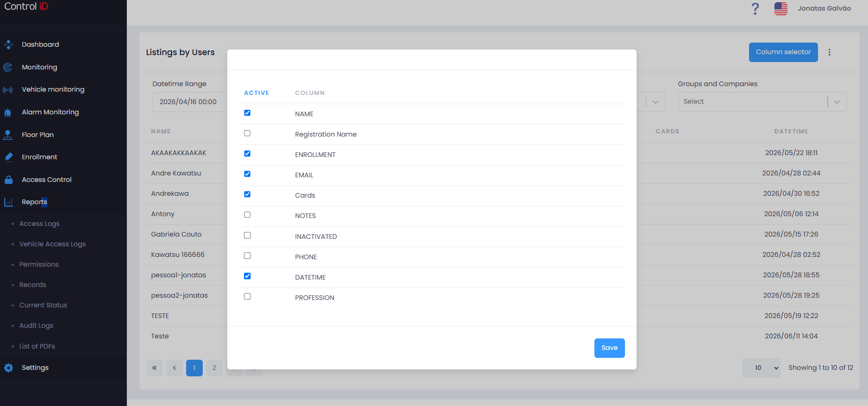Change language via the US flag icon
Image resolution: width=868 pixels, height=406 pixels.
[x=781, y=8]
